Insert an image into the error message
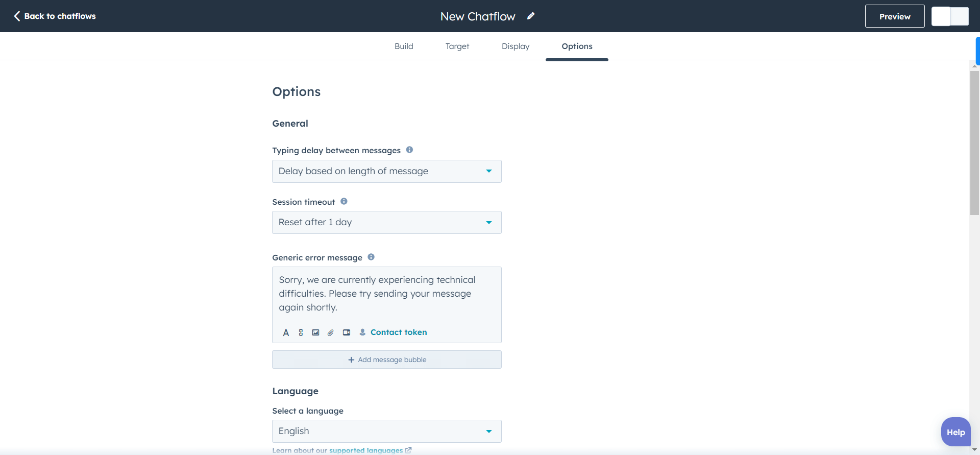980x455 pixels. (316, 332)
